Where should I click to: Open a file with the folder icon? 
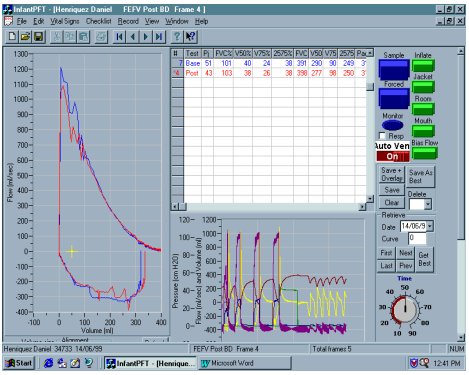coord(25,37)
